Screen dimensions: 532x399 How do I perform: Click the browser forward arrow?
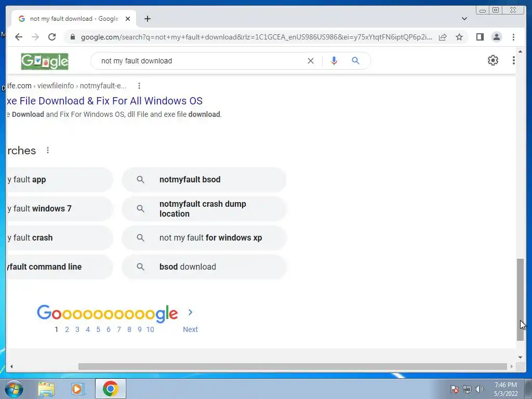tap(35, 37)
